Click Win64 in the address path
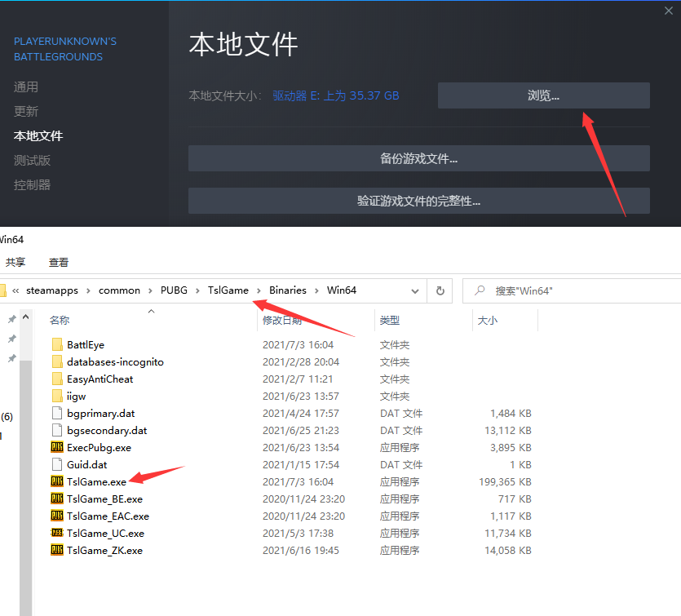 pos(342,290)
